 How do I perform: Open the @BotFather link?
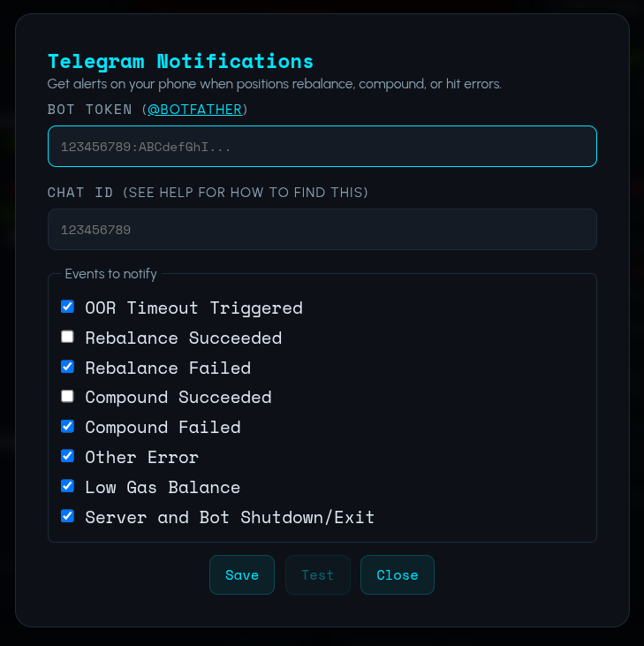pyautogui.click(x=195, y=110)
